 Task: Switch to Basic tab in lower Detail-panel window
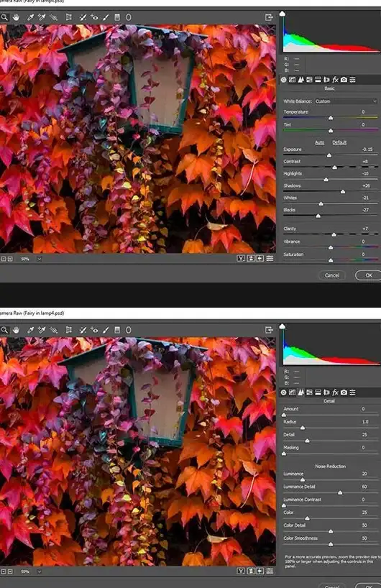click(283, 392)
